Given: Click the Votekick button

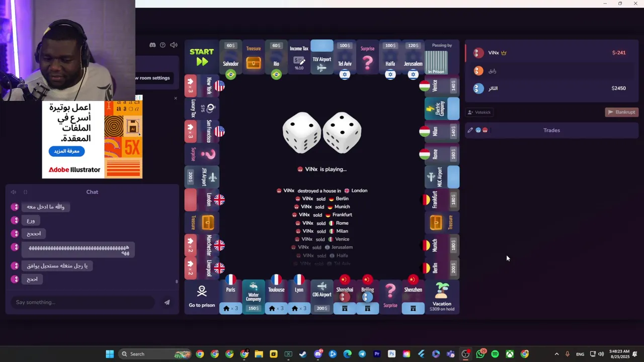Looking at the screenshot, I should (x=479, y=112).
